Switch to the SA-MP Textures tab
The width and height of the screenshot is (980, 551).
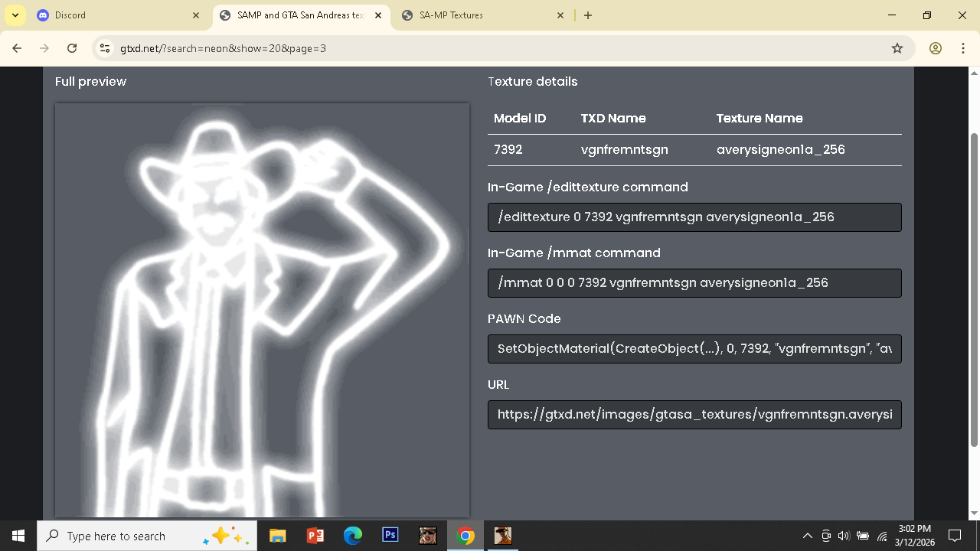482,15
